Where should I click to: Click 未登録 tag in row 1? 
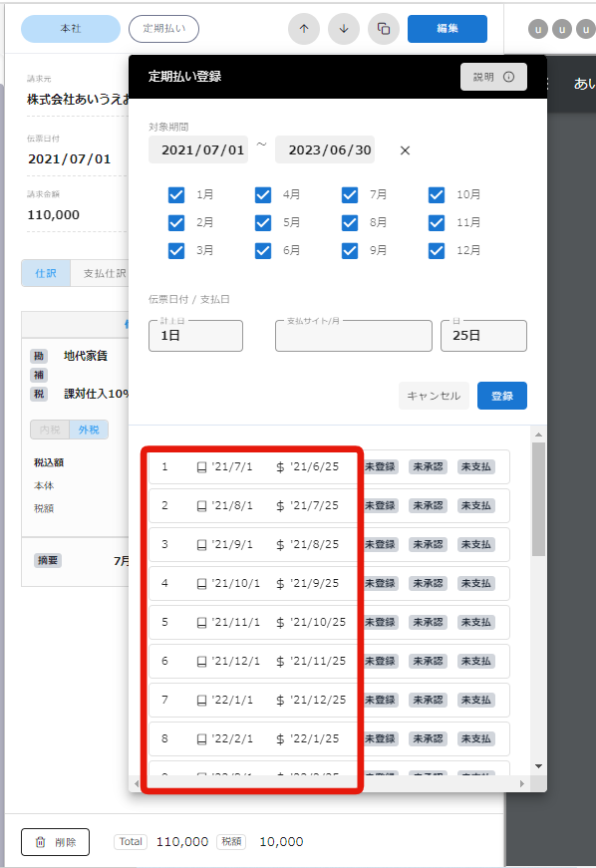click(380, 467)
